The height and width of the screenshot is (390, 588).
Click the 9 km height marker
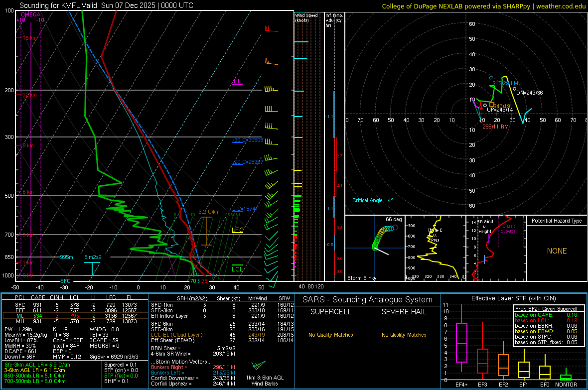coord(28,145)
